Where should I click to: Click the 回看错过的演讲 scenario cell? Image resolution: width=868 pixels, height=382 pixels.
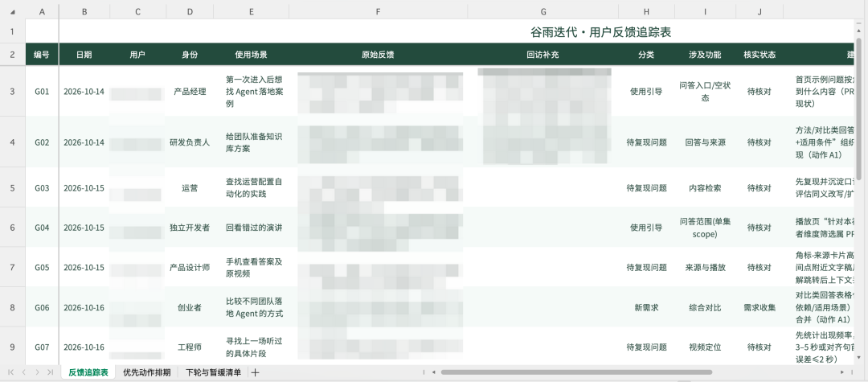tap(252, 228)
